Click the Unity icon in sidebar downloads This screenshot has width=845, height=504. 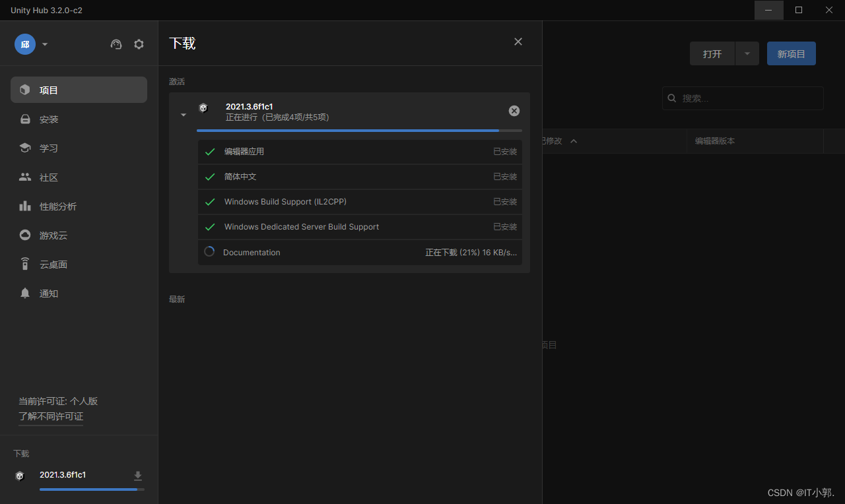tap(20, 476)
